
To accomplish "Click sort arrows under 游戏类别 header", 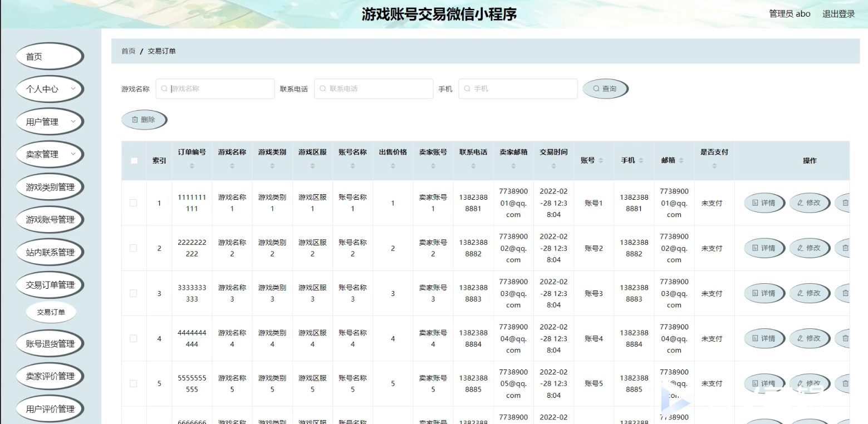I will pyautogui.click(x=272, y=166).
